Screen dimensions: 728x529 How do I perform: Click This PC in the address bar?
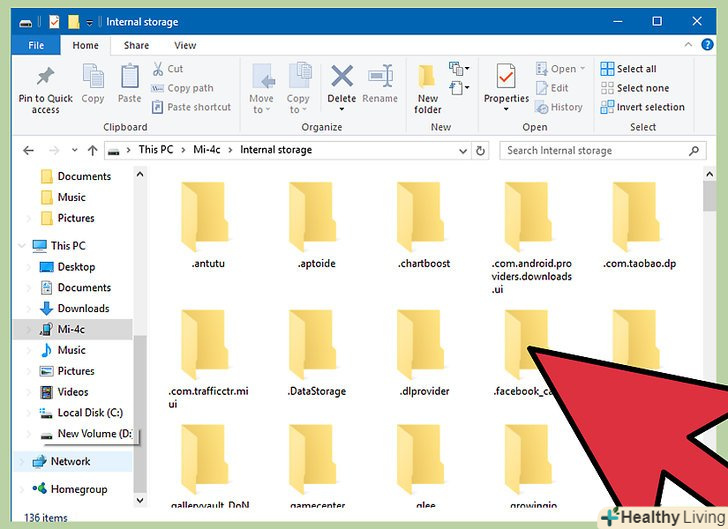point(156,150)
